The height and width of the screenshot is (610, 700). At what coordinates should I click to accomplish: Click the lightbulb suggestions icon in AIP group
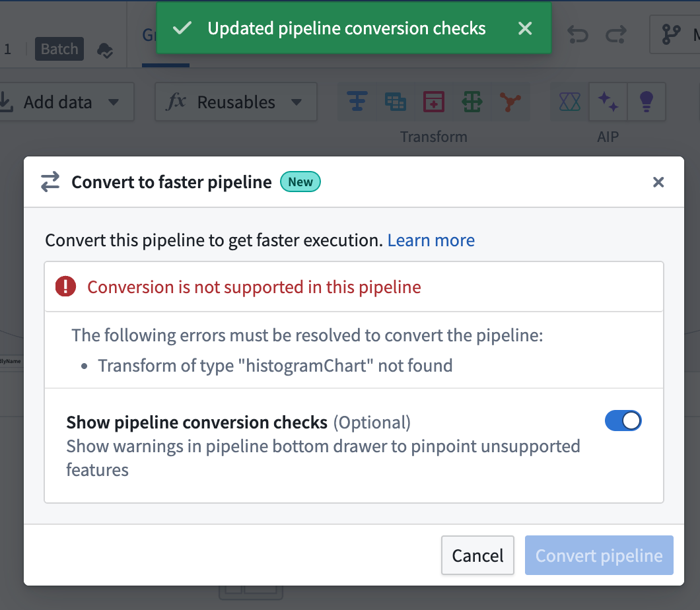(646, 102)
